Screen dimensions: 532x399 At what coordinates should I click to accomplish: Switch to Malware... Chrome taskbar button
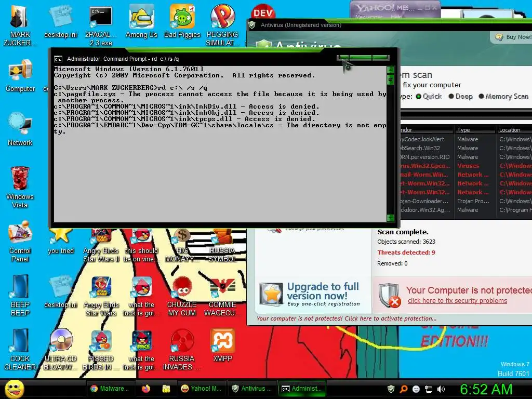[x=111, y=389]
